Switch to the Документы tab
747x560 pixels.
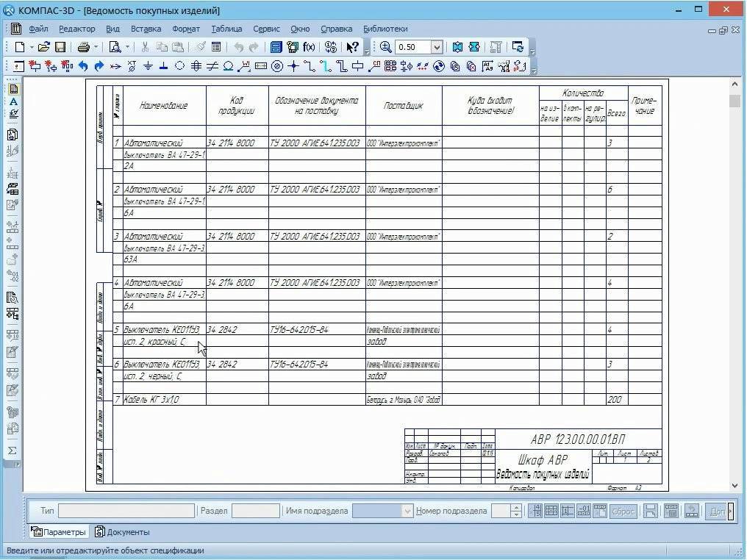122,532
